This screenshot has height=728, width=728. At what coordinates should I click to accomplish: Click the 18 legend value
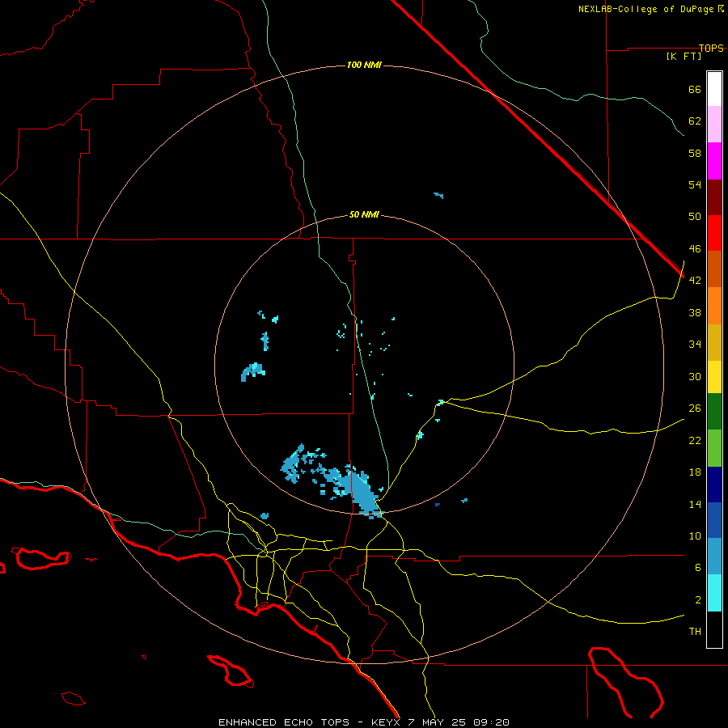click(695, 472)
